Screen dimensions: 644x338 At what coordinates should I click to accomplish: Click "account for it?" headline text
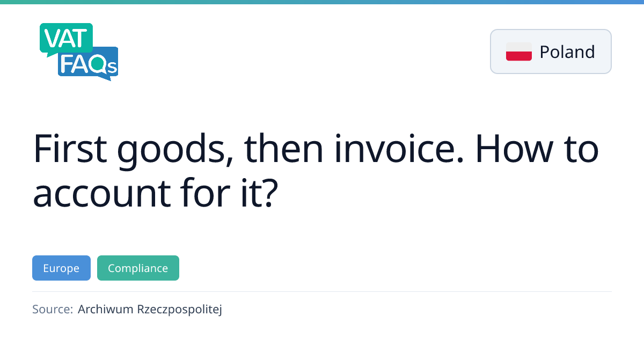(x=155, y=193)
